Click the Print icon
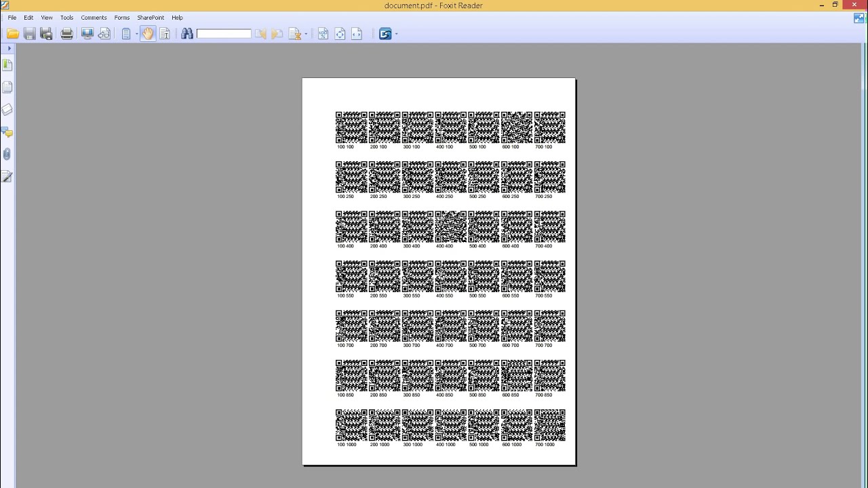Screen dimensions: 868x488 (66, 34)
